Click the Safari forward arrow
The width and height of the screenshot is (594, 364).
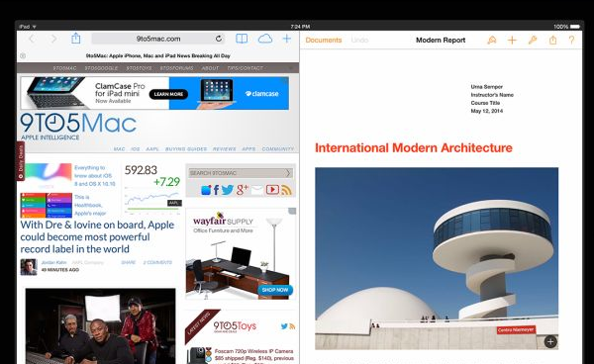coord(53,39)
